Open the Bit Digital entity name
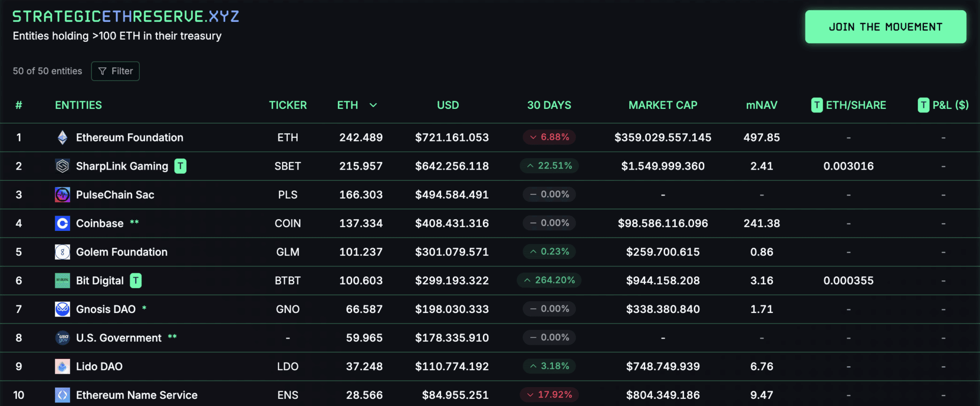Screen dimensions: 980x406 [100, 280]
